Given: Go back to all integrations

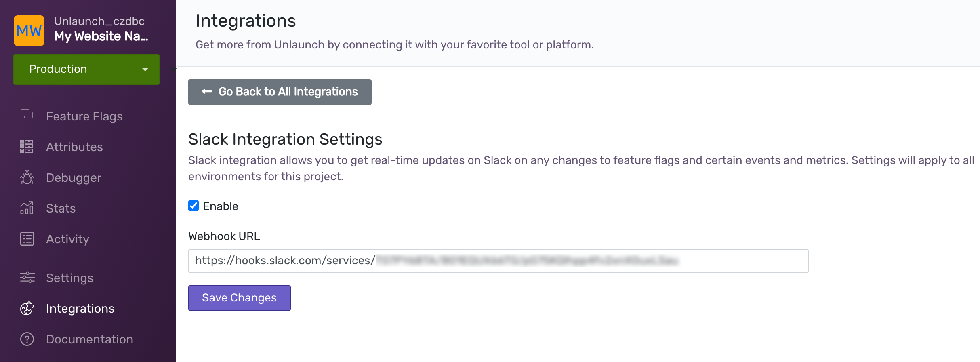Looking at the screenshot, I should [x=280, y=92].
